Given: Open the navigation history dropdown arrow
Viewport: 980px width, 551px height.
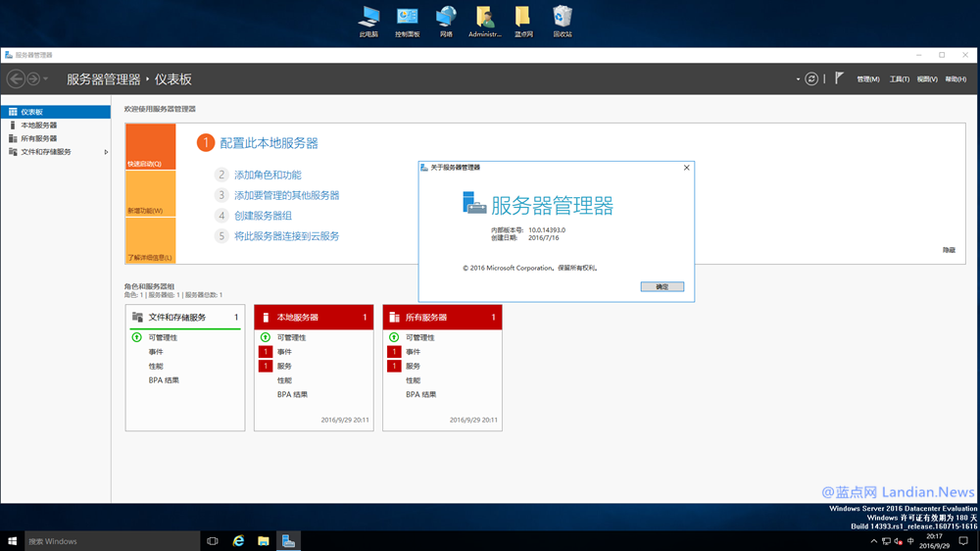Looking at the screenshot, I should [x=46, y=79].
